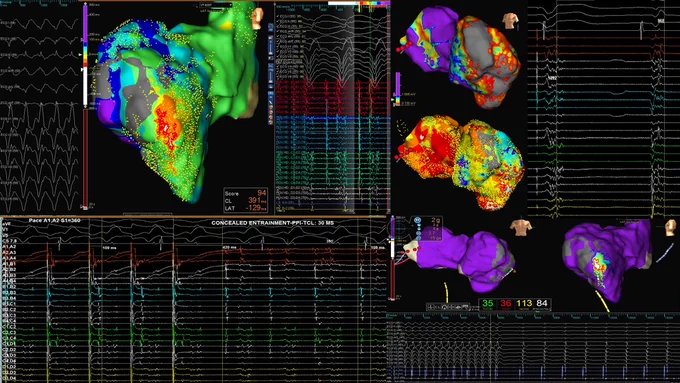Screen dimensions: 680x383
Task: Click the colored ablation lesion cluster on the purple ventricle map
Action: pos(601,270)
